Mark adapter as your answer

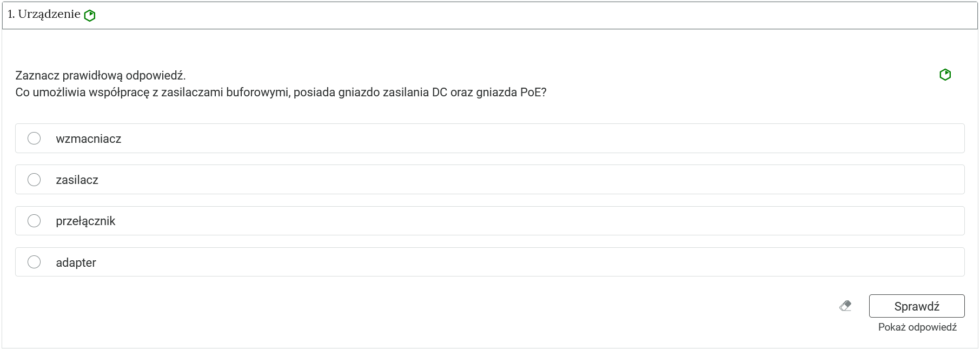tap(34, 262)
